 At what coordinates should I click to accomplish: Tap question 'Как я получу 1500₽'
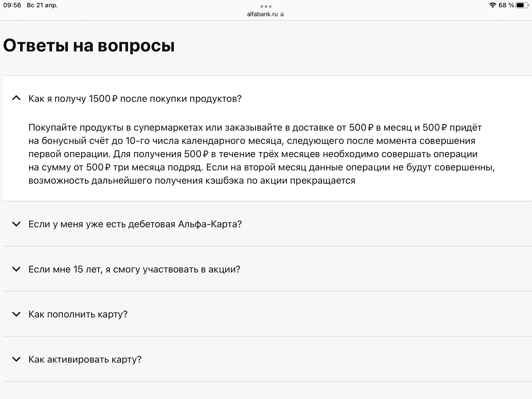(x=135, y=99)
